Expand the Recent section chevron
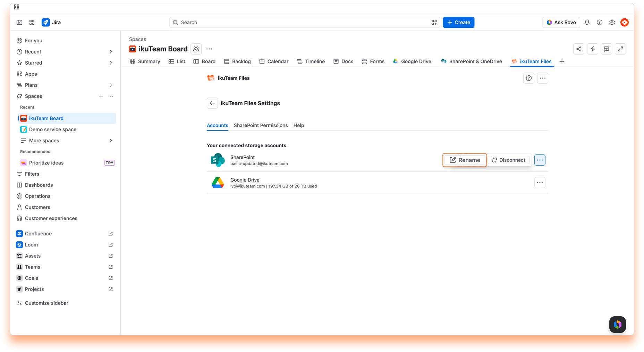Image resolution: width=644 pixels, height=352 pixels. (x=111, y=52)
